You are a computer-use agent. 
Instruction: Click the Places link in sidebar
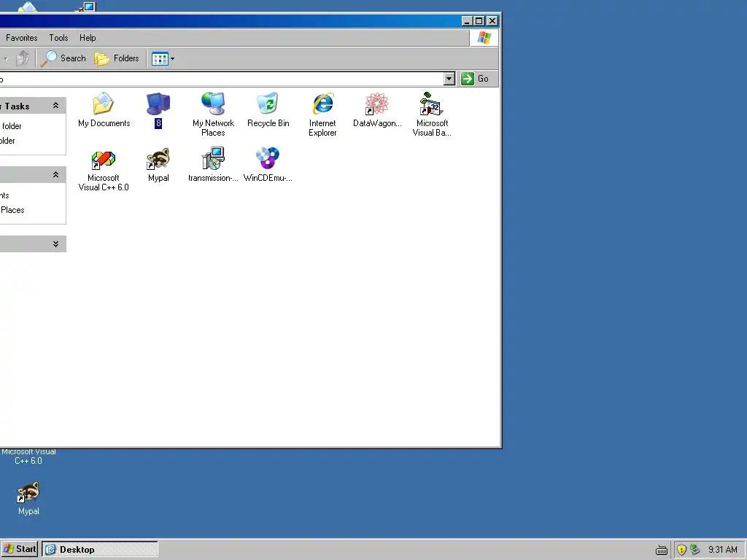click(12, 210)
